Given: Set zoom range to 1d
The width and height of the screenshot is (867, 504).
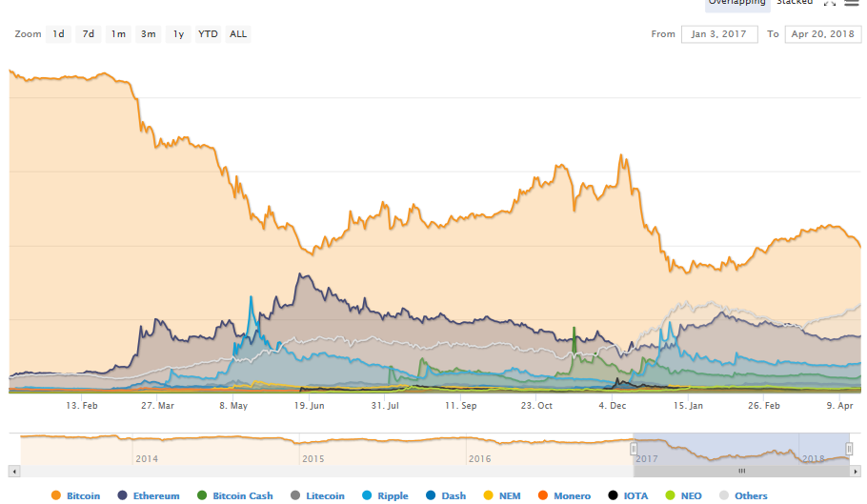Looking at the screenshot, I should pyautogui.click(x=58, y=34).
